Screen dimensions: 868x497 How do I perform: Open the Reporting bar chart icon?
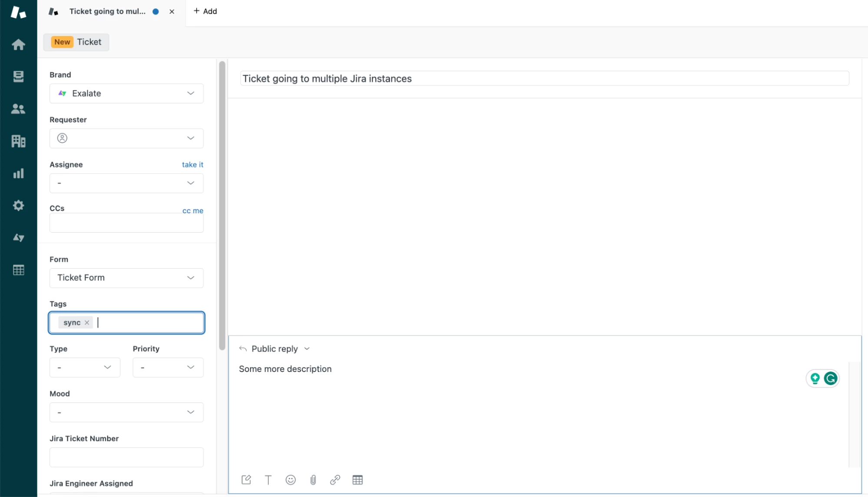pyautogui.click(x=18, y=174)
